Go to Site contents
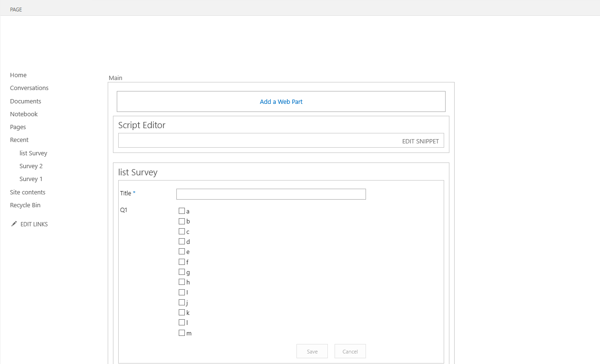This screenshot has width=600, height=364. coord(28,192)
